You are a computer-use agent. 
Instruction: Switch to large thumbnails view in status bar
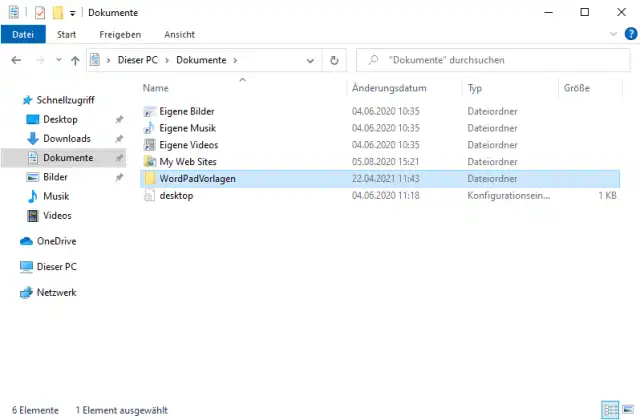[628, 409]
